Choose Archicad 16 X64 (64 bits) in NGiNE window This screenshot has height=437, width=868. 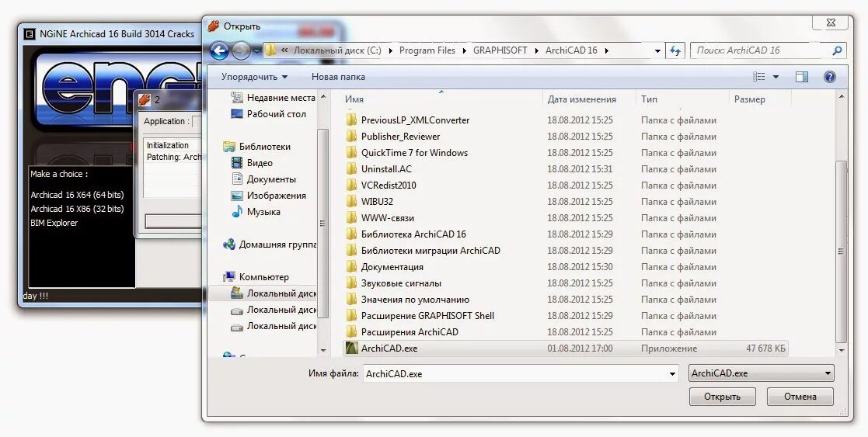point(78,195)
